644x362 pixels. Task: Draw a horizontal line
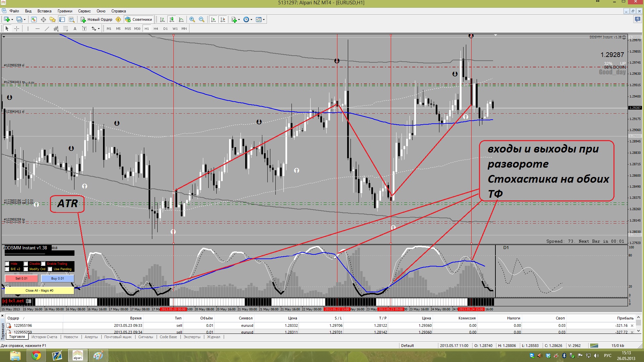click(x=37, y=28)
